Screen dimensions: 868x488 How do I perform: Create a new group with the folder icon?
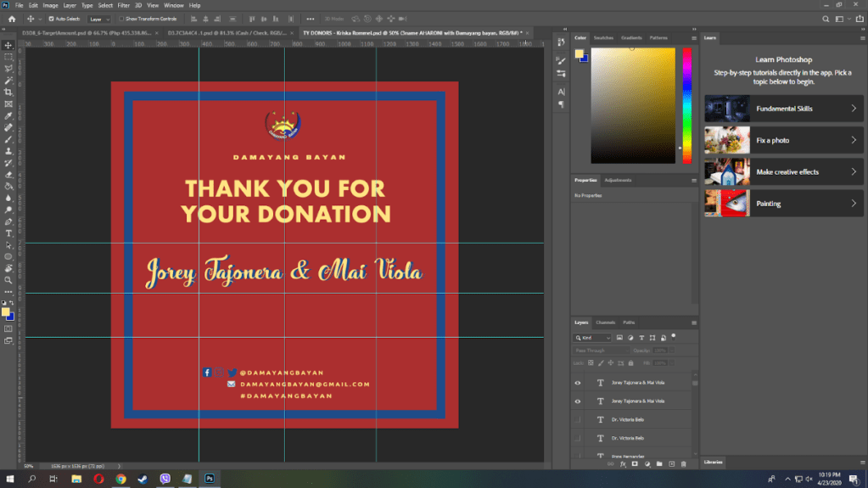[x=658, y=464]
